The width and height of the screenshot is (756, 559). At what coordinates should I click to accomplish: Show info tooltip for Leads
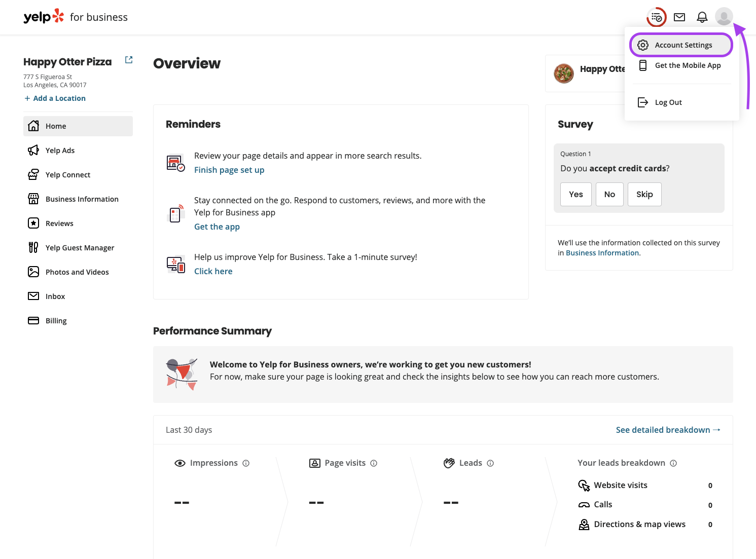click(490, 463)
